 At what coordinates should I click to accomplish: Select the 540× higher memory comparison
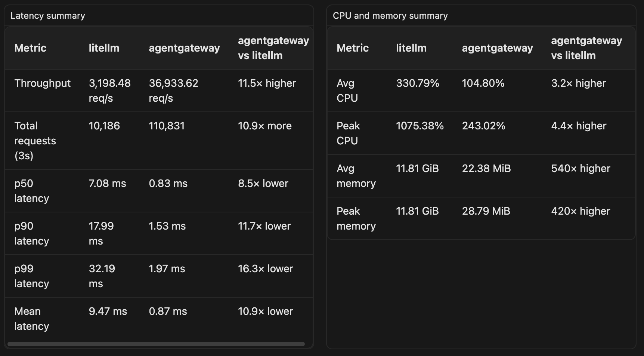(580, 168)
